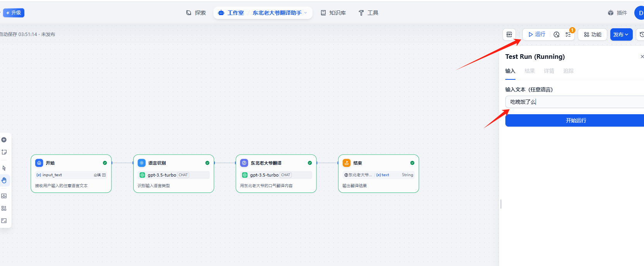The height and width of the screenshot is (266, 644).
Task: Open the checklist icon with badge 1
Action: click(568, 34)
